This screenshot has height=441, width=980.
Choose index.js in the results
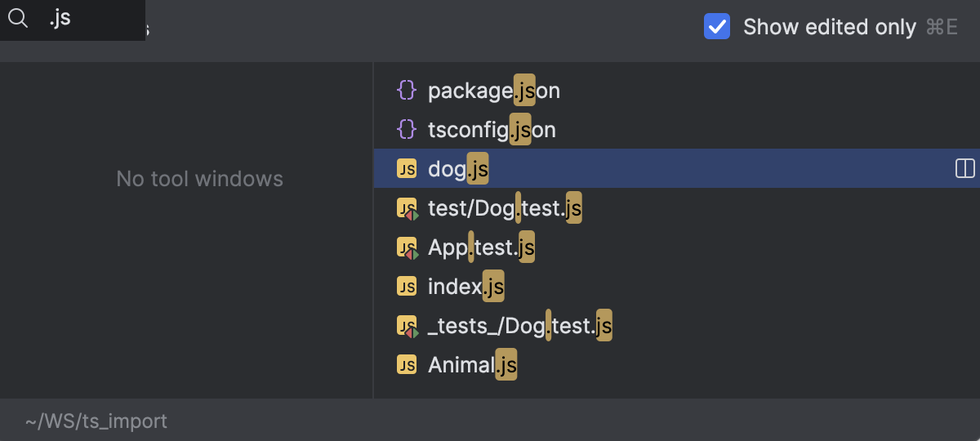coord(465,287)
